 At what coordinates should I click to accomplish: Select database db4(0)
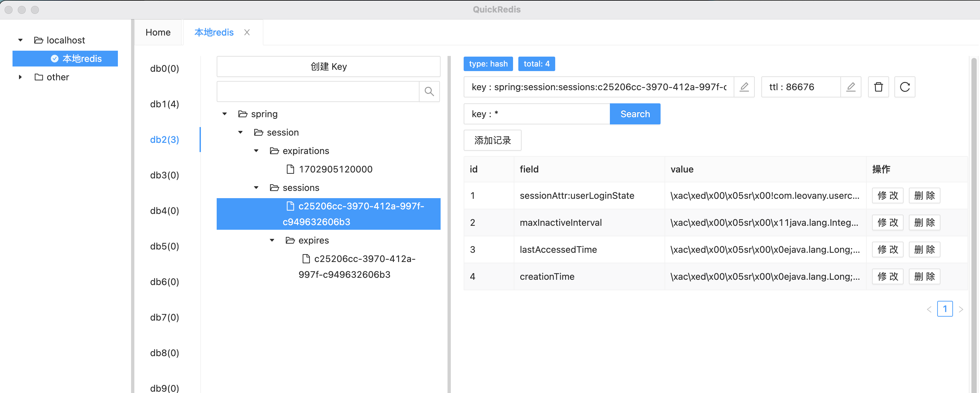pyautogui.click(x=165, y=211)
